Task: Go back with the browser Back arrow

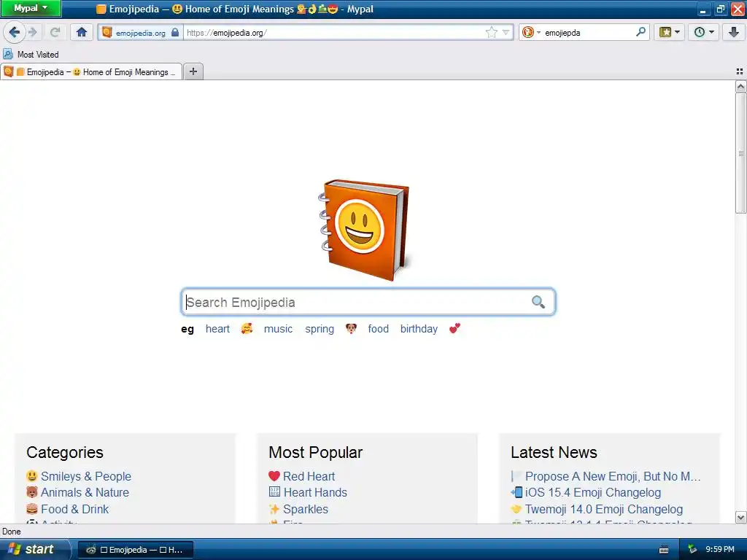Action: [x=15, y=32]
